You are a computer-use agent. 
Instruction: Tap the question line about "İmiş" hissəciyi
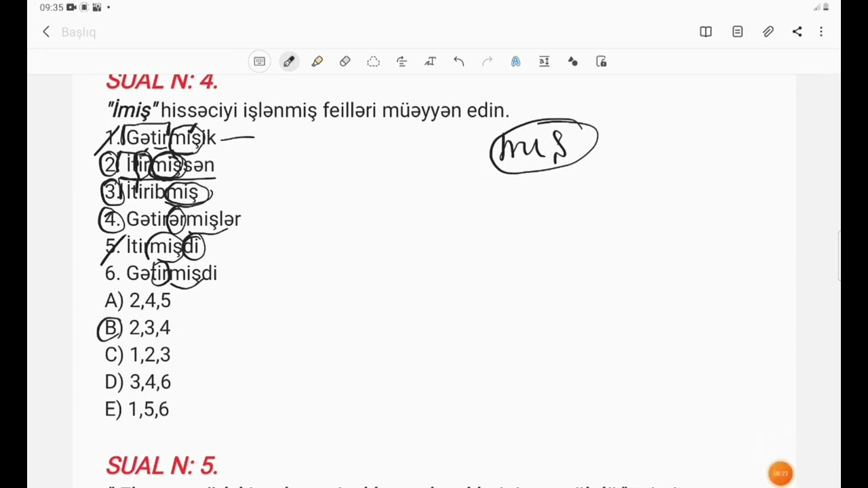pos(308,110)
